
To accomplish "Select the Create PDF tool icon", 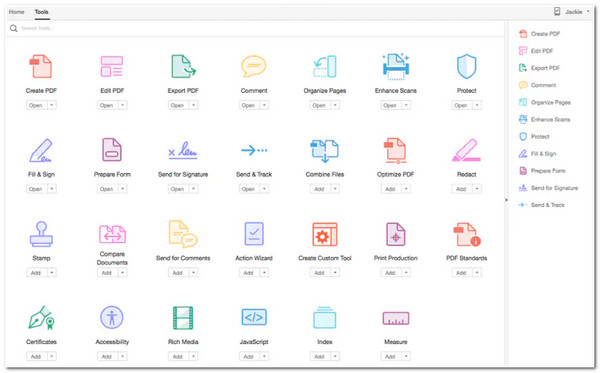I will (41, 66).
